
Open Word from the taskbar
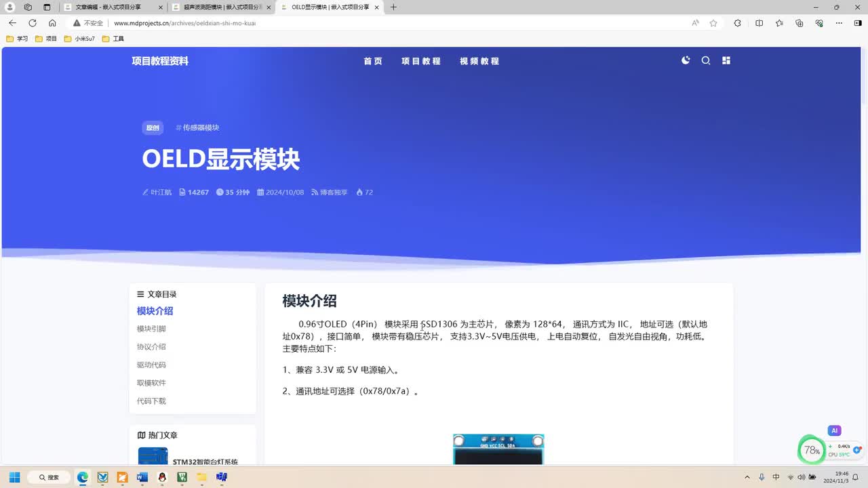tap(142, 477)
